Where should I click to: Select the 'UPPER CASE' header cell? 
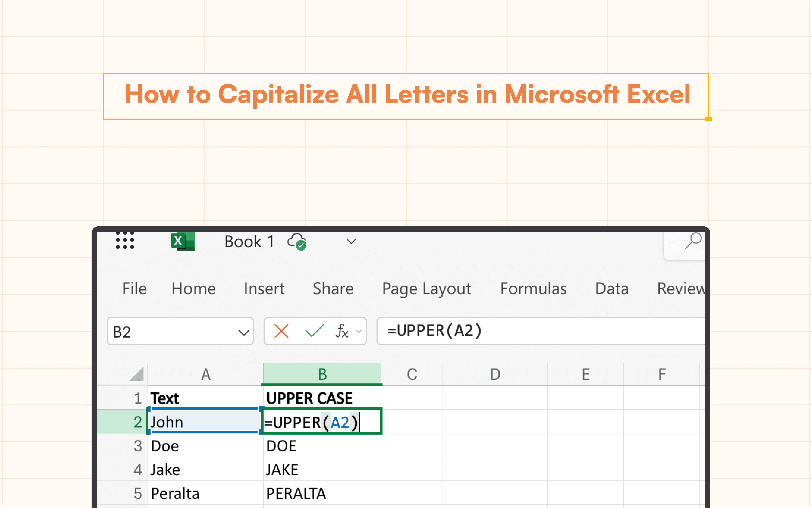pyautogui.click(x=322, y=398)
